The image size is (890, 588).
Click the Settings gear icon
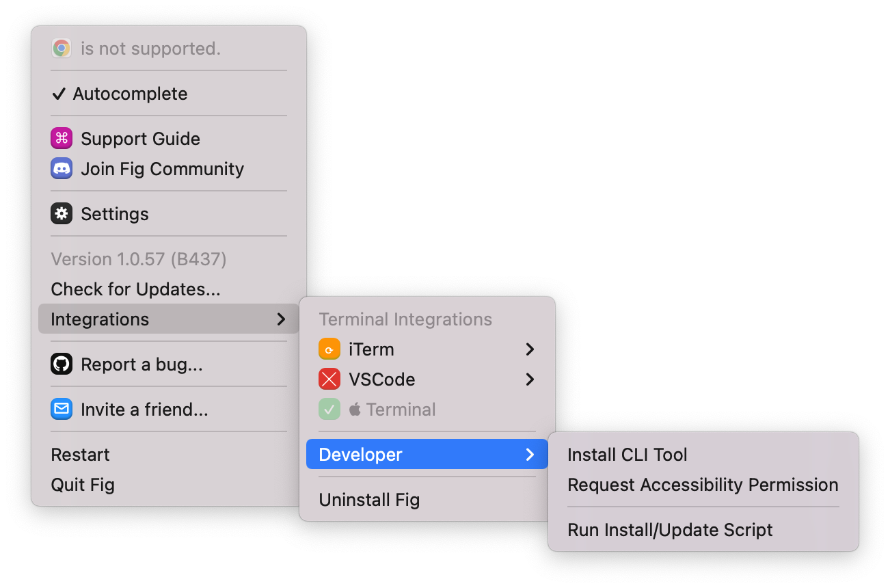coord(62,214)
